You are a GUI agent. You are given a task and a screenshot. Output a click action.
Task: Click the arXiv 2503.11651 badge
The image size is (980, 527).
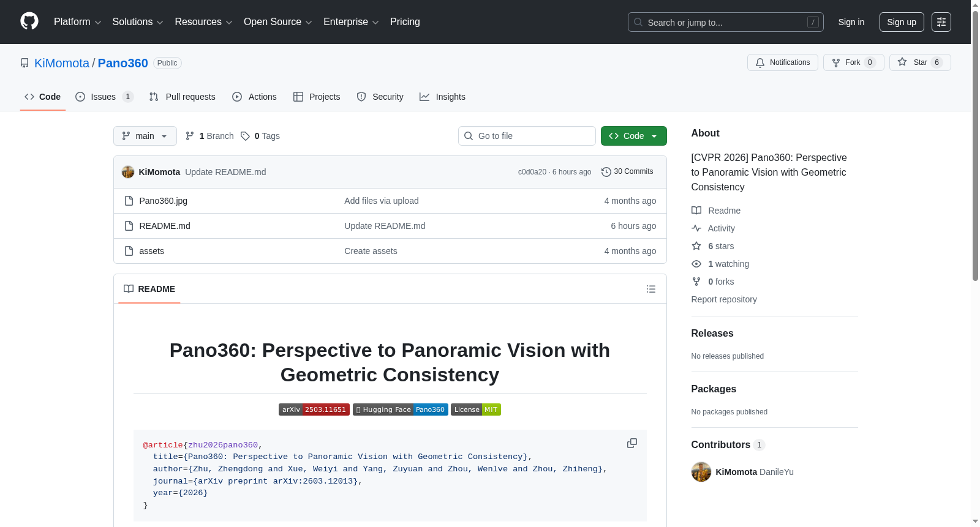coord(314,409)
